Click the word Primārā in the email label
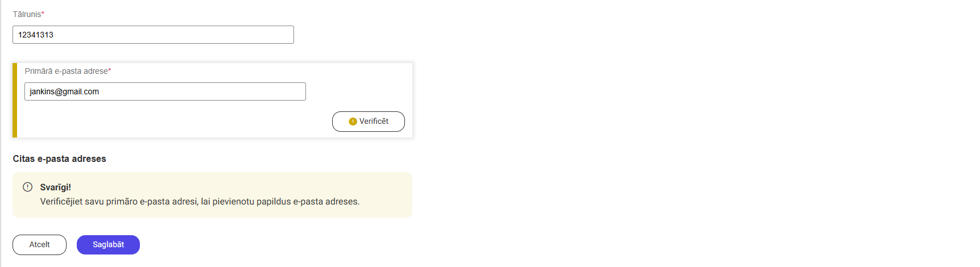Image resolution: width=980 pixels, height=267 pixels. (x=38, y=71)
